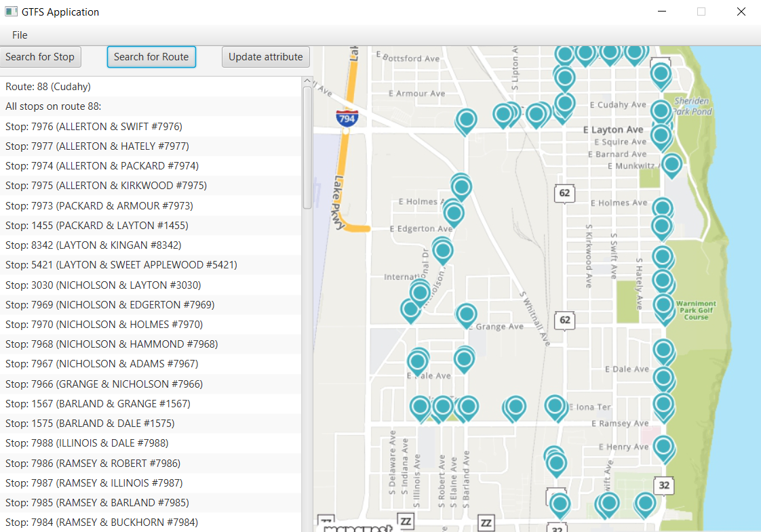Select the stop marker beside E Iona Ter
Viewport: 761px width, 532px height.
[555, 406]
